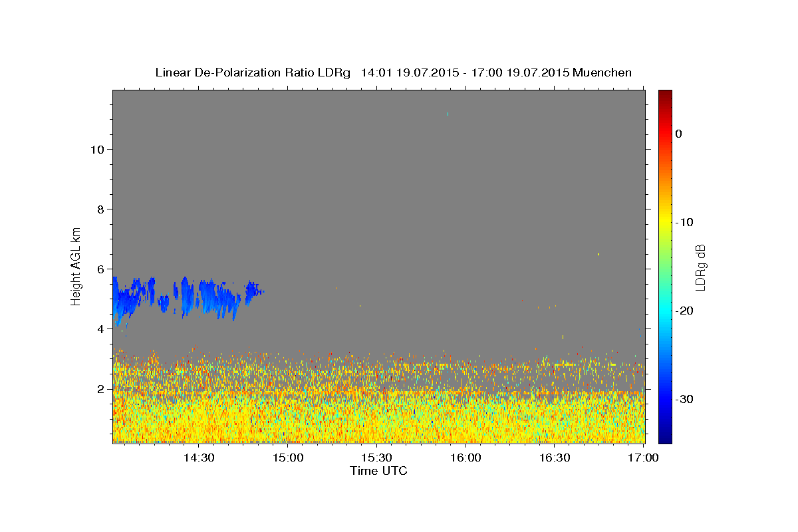Click the 17:00 time tick label

[x=643, y=458]
